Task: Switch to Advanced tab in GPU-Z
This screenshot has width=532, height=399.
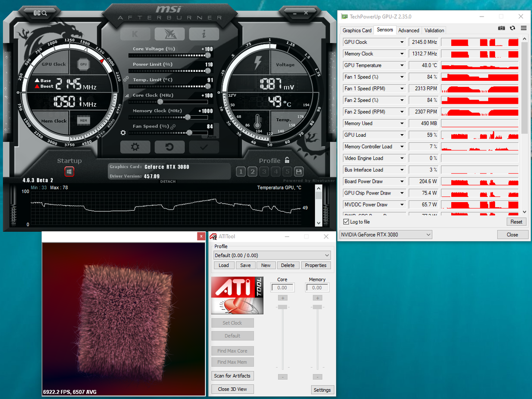Action: (408, 30)
